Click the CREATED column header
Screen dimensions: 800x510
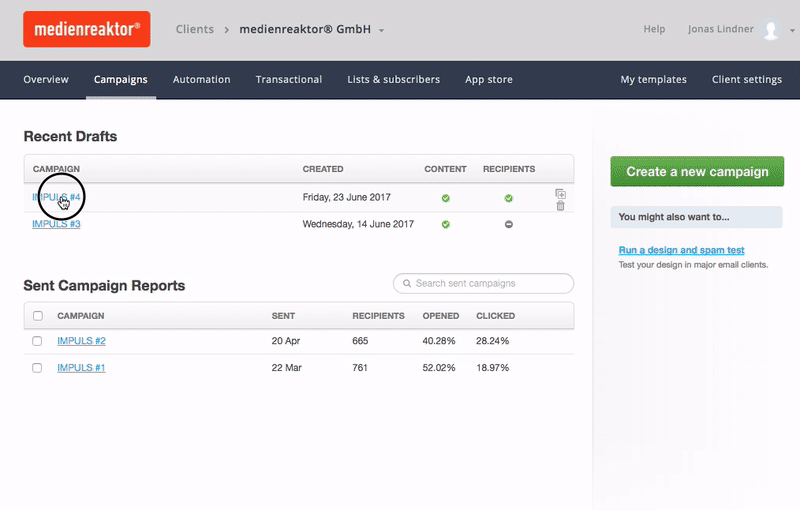click(323, 169)
